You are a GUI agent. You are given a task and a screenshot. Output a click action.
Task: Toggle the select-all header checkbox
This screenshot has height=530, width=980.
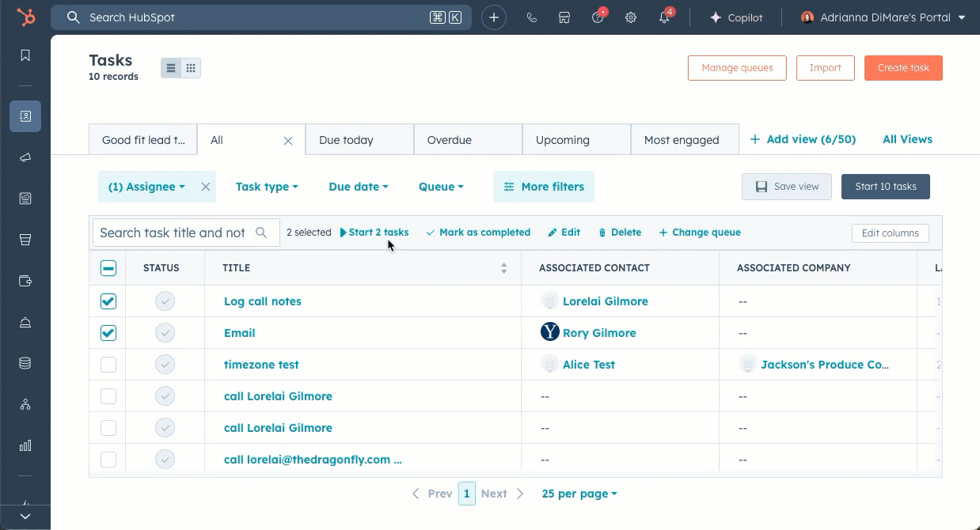point(108,268)
